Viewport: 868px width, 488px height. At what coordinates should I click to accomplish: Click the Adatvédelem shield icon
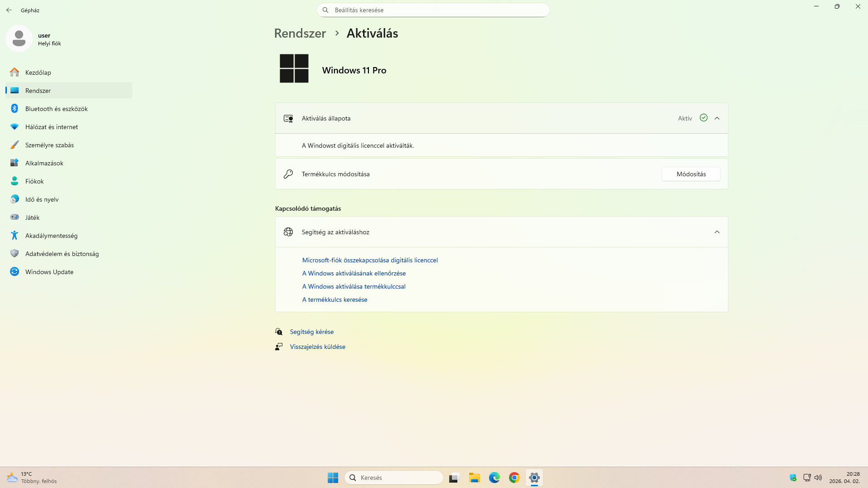click(x=15, y=254)
